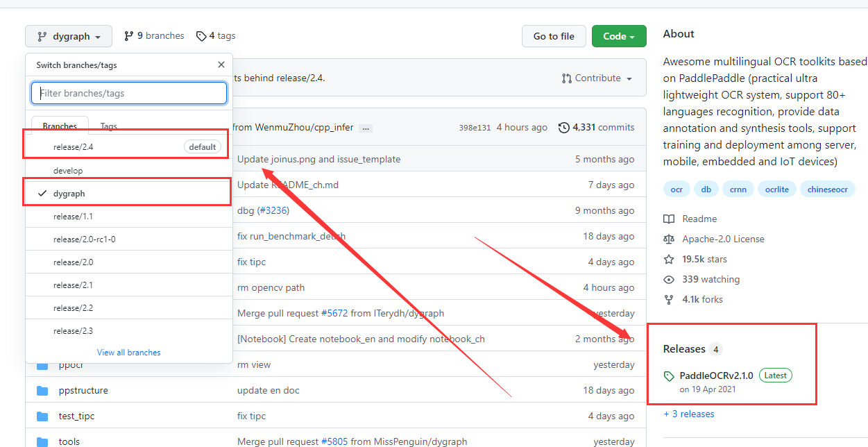This screenshot has height=447, width=868.
Task: Click the Go to file button
Action: (554, 36)
